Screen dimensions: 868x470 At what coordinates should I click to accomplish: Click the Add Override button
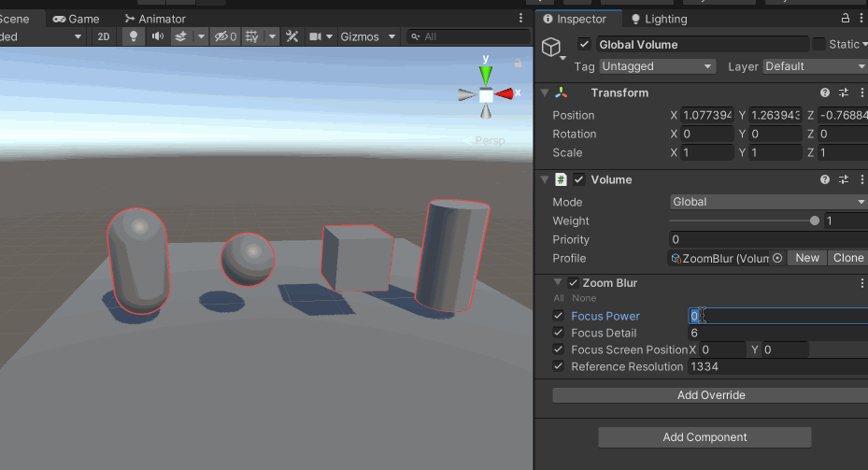[x=710, y=395]
